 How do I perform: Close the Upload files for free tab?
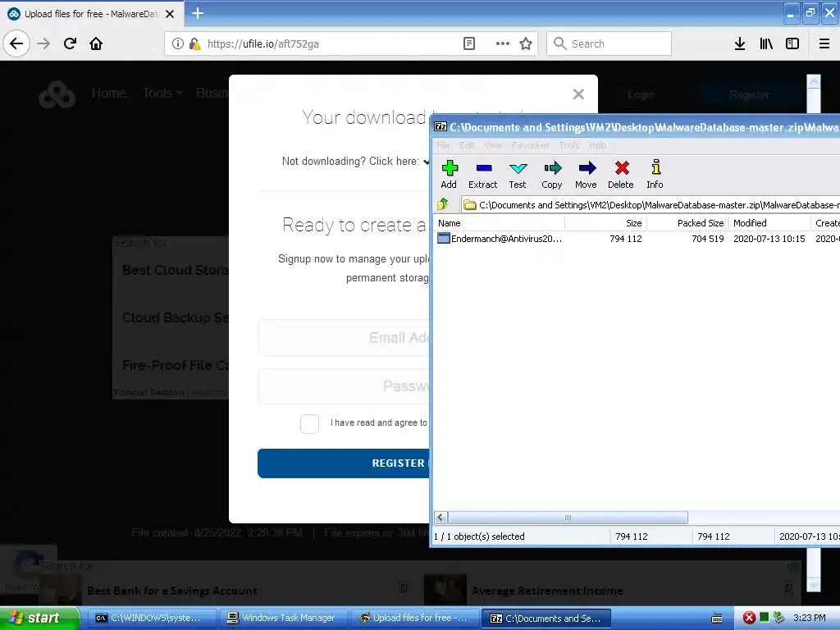(x=170, y=14)
